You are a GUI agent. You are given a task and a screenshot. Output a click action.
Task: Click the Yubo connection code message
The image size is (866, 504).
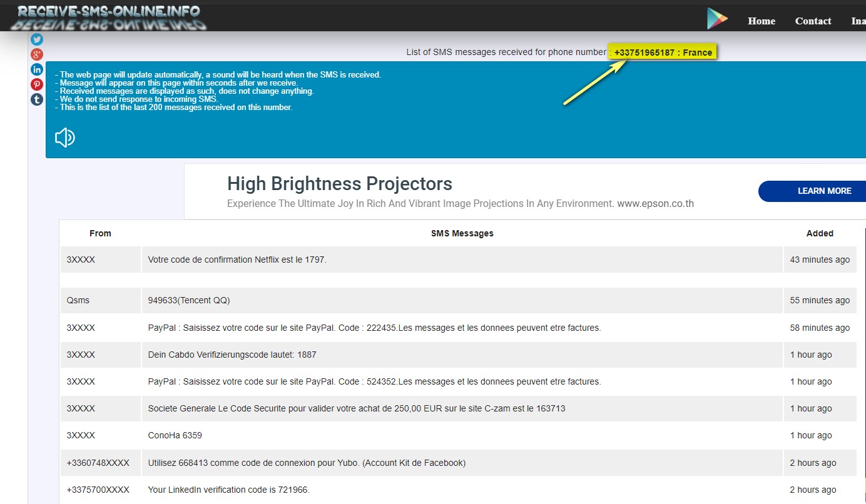pos(307,463)
